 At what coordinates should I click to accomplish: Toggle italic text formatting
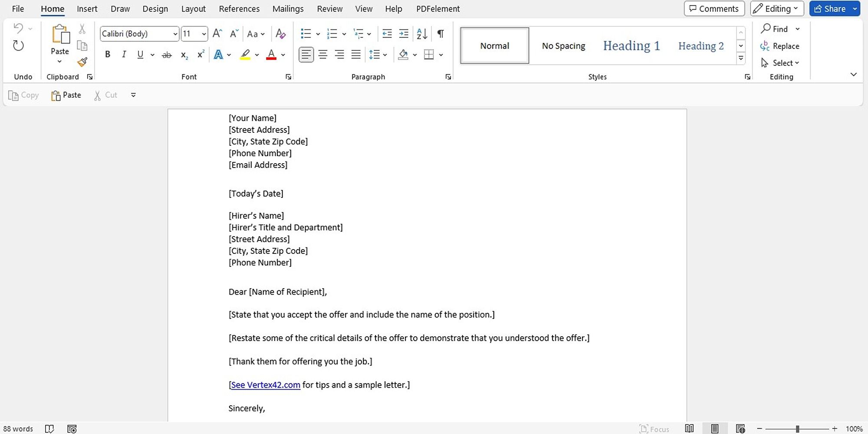[x=124, y=55]
